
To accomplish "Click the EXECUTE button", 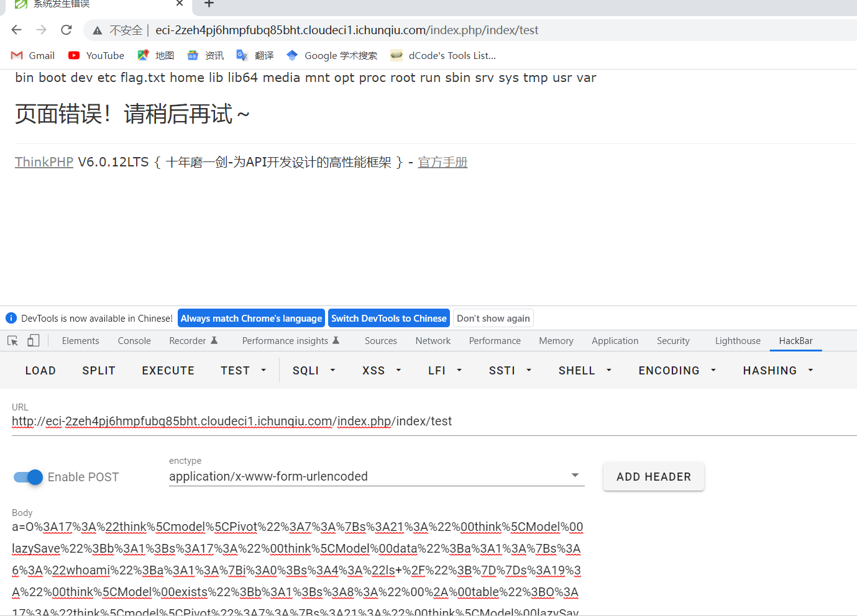I will tap(168, 370).
